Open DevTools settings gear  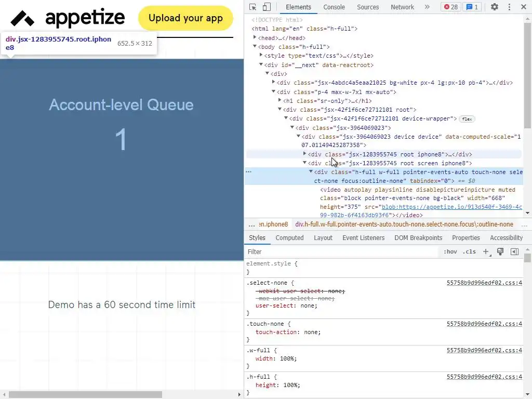(495, 7)
